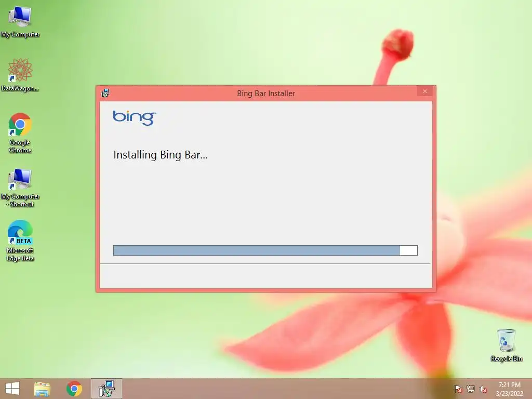Open the Recycle Bin
532x399 pixels.
click(x=506, y=345)
